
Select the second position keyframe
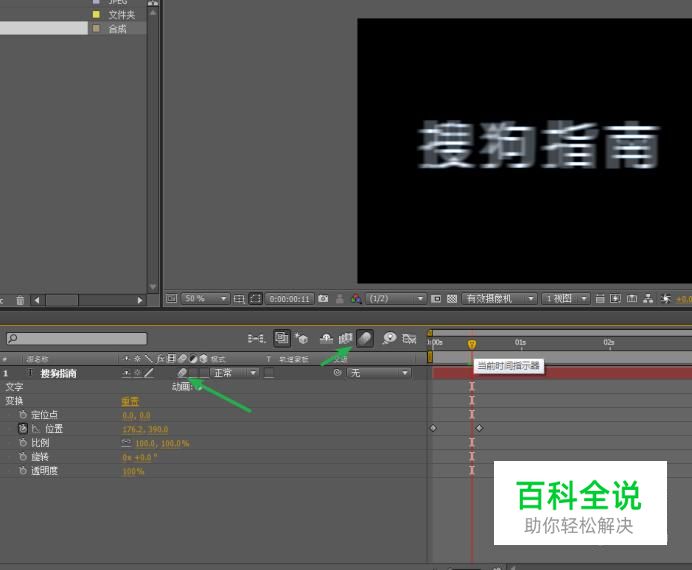coord(479,428)
